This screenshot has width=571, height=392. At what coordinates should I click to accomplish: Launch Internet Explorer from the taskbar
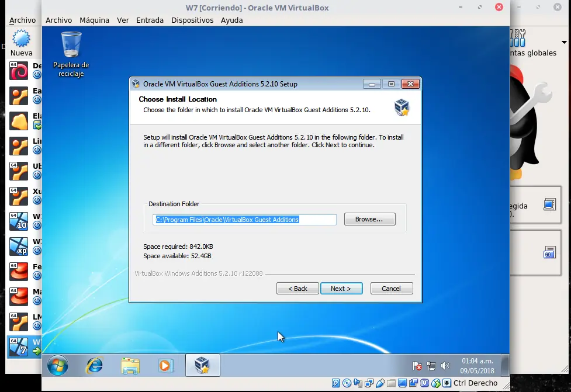click(94, 365)
